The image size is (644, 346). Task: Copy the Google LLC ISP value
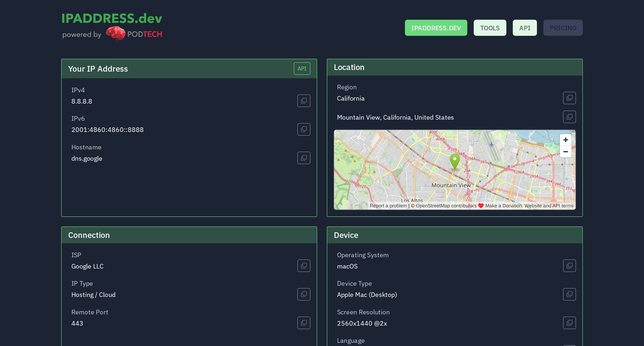pos(304,266)
